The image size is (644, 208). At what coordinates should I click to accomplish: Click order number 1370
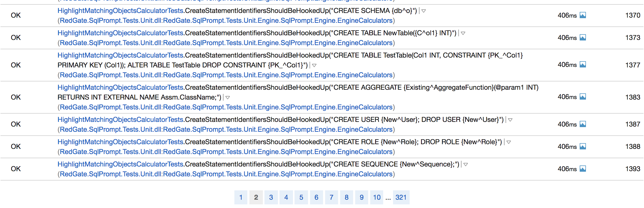coord(633,16)
